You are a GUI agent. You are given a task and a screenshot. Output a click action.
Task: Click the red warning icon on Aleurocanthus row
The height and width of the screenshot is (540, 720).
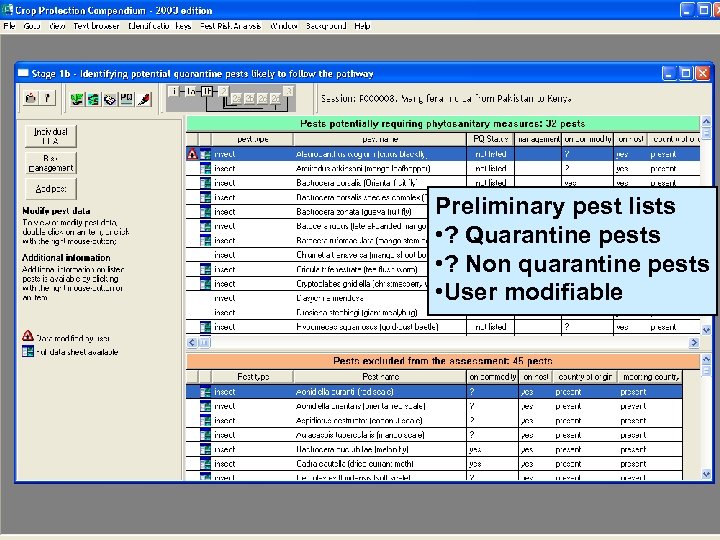tap(192, 154)
